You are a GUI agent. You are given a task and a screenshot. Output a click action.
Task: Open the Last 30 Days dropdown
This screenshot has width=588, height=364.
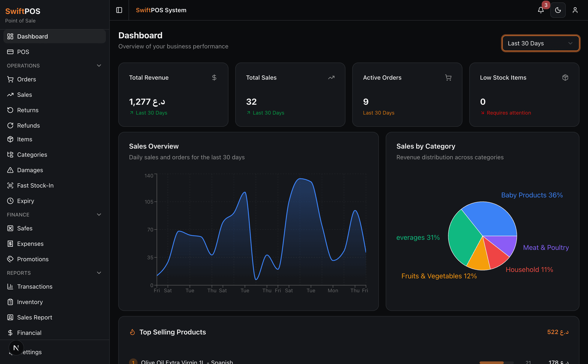540,43
